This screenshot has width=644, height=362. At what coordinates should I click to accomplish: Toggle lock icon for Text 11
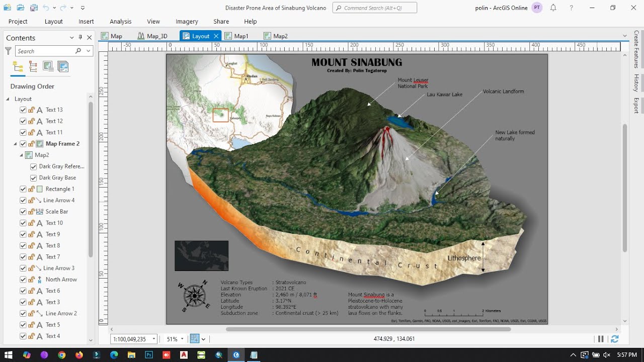pyautogui.click(x=31, y=132)
